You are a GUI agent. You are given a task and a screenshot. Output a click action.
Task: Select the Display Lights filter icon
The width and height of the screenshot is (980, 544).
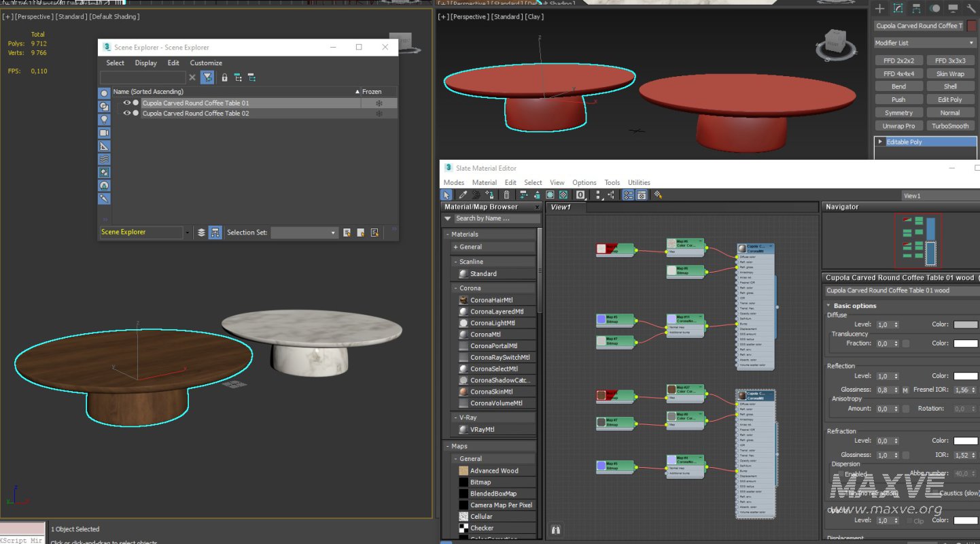click(104, 119)
